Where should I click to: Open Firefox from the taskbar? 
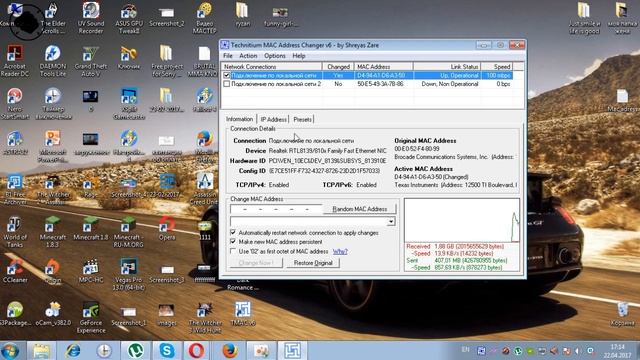click(229, 351)
